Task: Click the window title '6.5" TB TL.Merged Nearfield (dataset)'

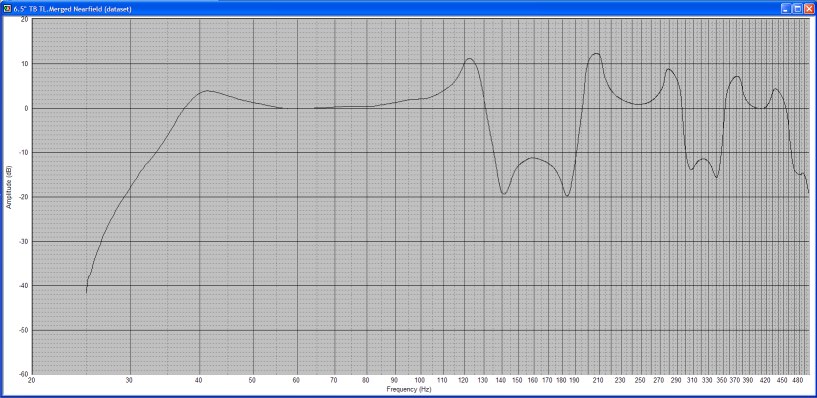Action: 72,9
